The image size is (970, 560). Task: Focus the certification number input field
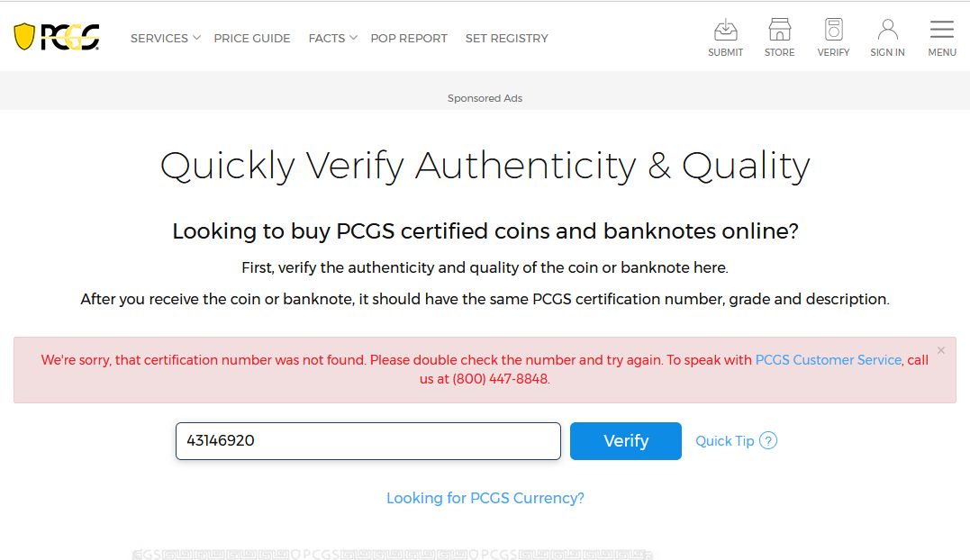367,441
